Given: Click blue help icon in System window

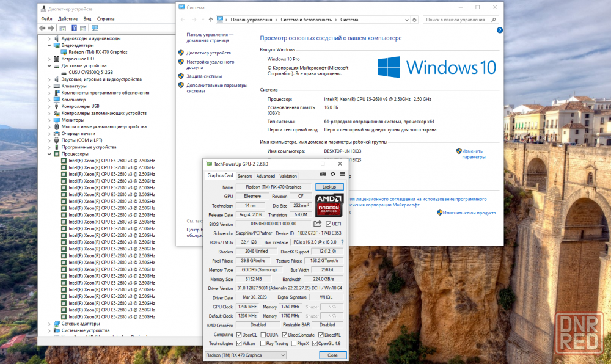Looking at the screenshot, I should 500,31.
